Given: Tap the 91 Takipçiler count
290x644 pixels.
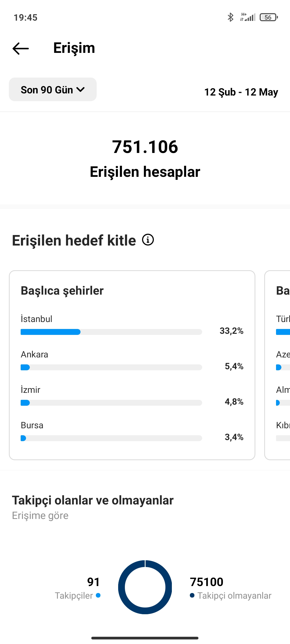Looking at the screenshot, I should click(x=93, y=582).
